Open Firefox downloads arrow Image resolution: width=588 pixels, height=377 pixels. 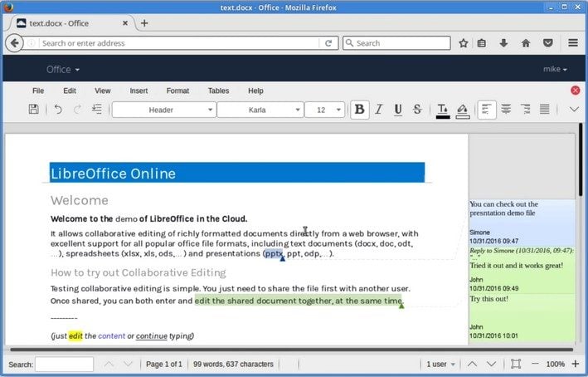[503, 43]
